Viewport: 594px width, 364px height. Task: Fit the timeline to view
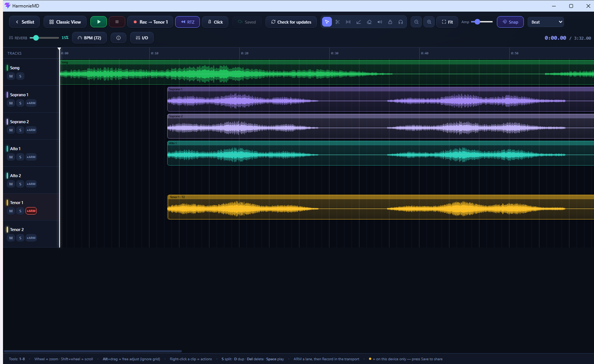click(x=447, y=22)
